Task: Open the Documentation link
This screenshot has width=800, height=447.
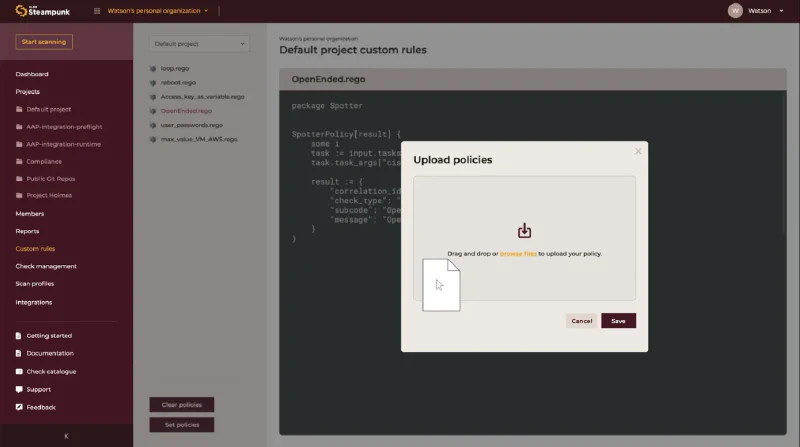Action: tap(50, 353)
